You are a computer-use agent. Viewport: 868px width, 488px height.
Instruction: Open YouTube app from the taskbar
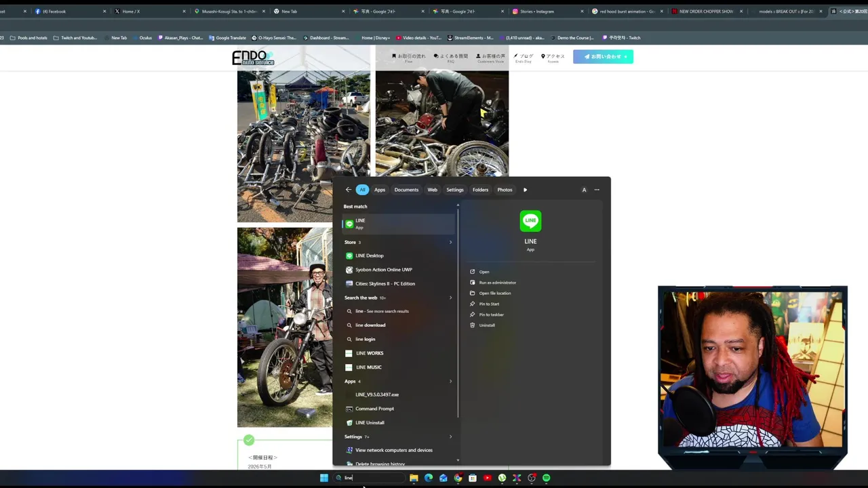click(487, 478)
